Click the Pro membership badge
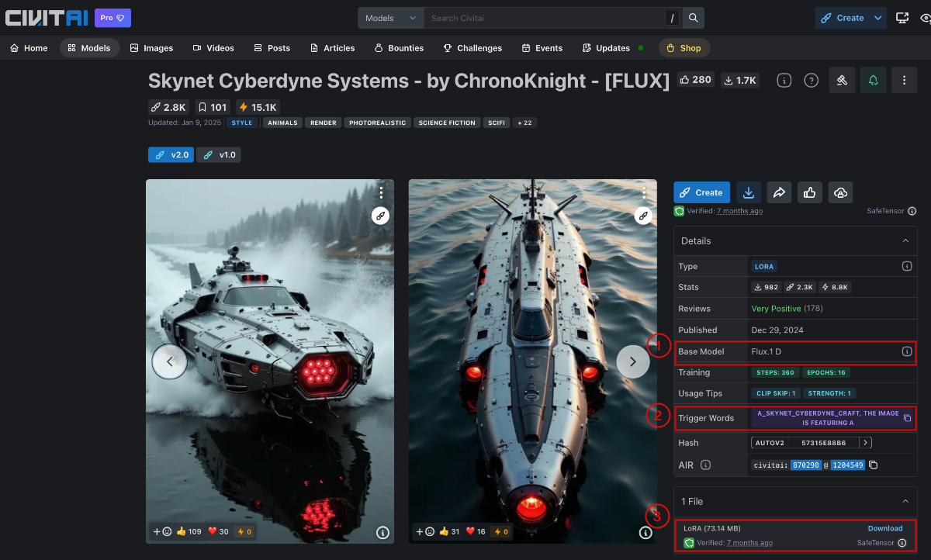This screenshot has width=931, height=560. tap(112, 18)
